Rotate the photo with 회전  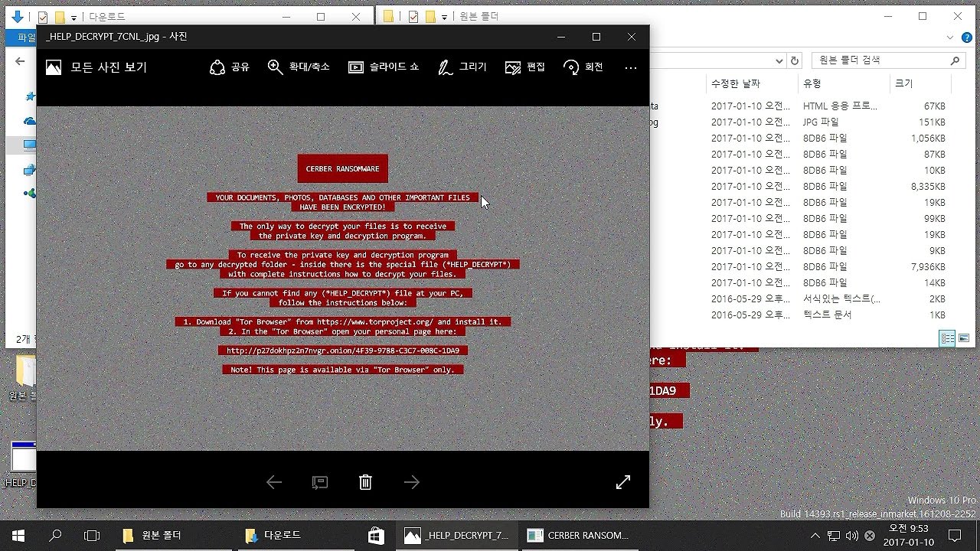click(583, 67)
